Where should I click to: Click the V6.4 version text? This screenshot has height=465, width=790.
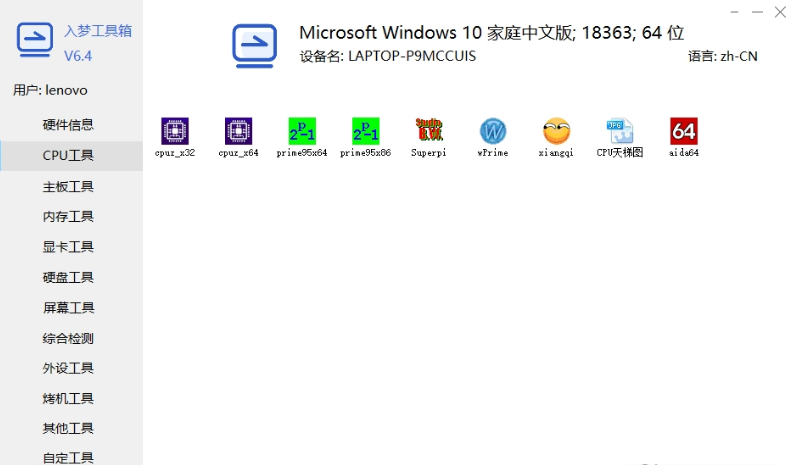coord(78,56)
